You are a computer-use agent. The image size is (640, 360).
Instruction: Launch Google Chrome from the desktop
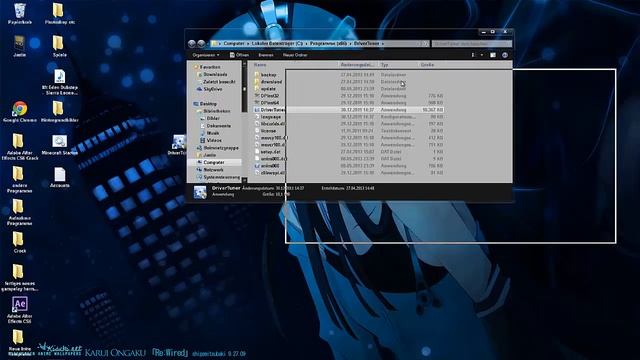click(20, 112)
